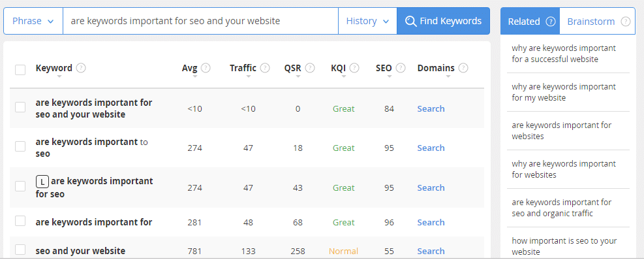Click the Find Keywords button

point(443,21)
